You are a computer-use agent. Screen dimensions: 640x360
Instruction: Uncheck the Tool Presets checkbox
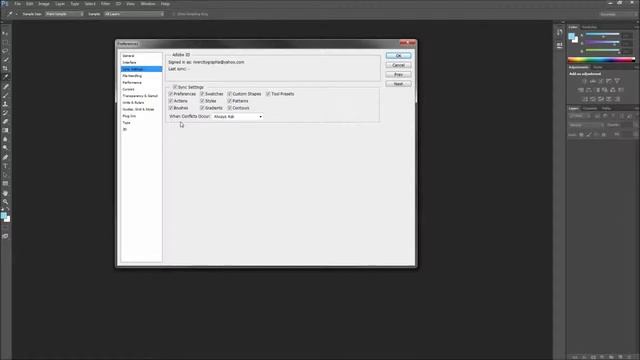click(x=268, y=94)
